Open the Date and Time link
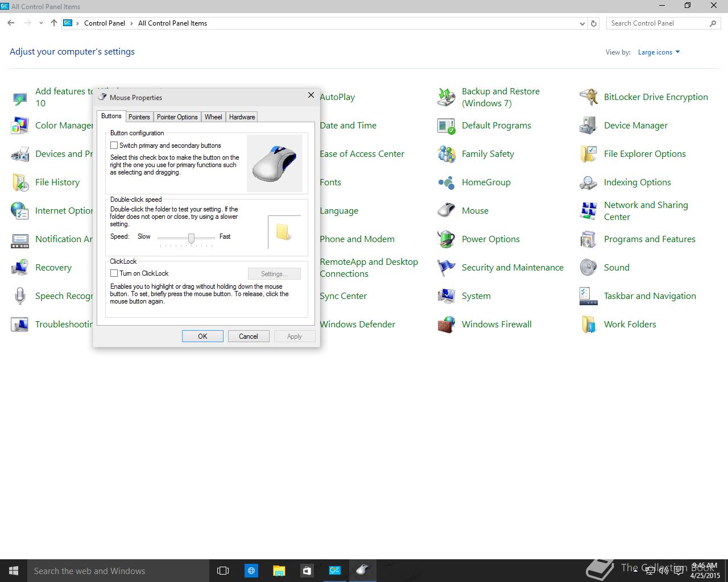Viewport: 728px width, 582px height. 348,126
